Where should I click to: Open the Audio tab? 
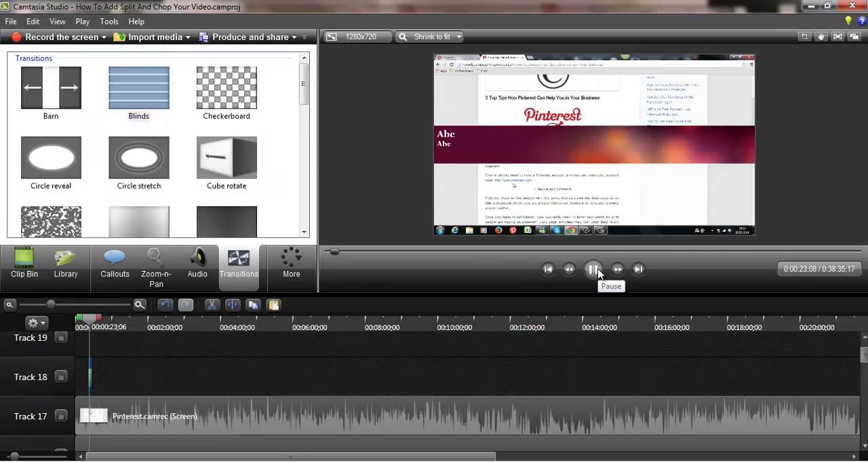click(x=197, y=264)
